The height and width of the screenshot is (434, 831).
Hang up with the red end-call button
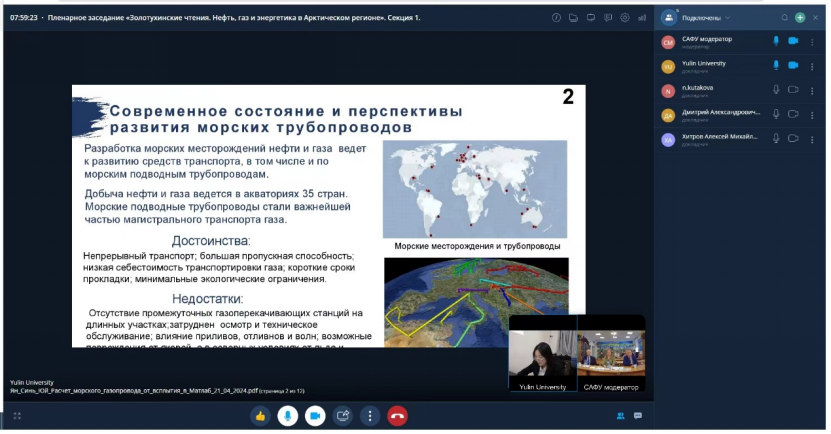pyautogui.click(x=397, y=415)
